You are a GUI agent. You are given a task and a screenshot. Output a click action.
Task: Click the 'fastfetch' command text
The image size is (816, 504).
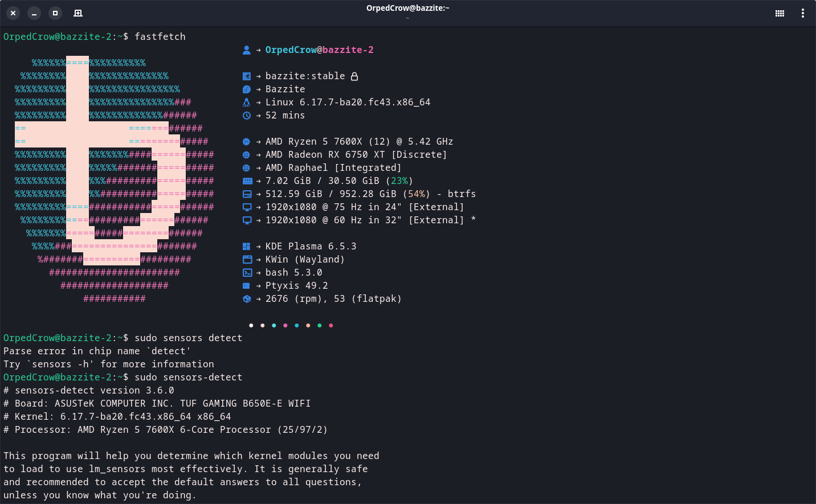pyautogui.click(x=160, y=37)
